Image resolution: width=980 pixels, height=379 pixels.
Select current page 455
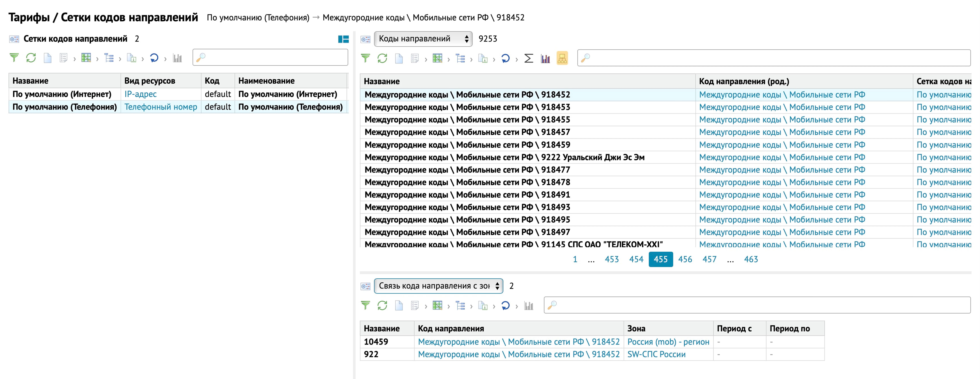(x=661, y=259)
